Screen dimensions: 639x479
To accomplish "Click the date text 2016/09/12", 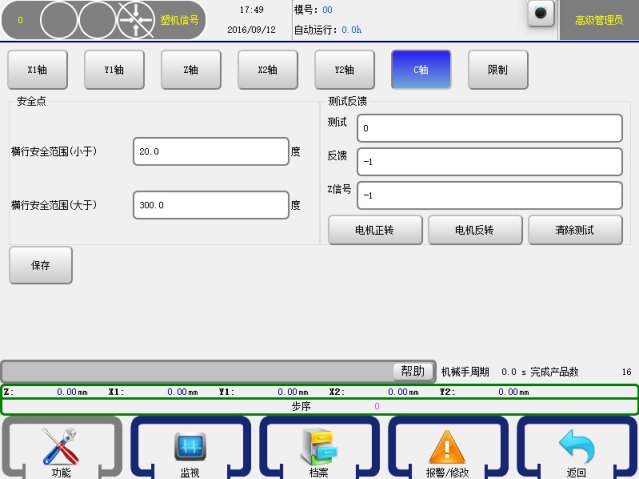I will (251, 30).
